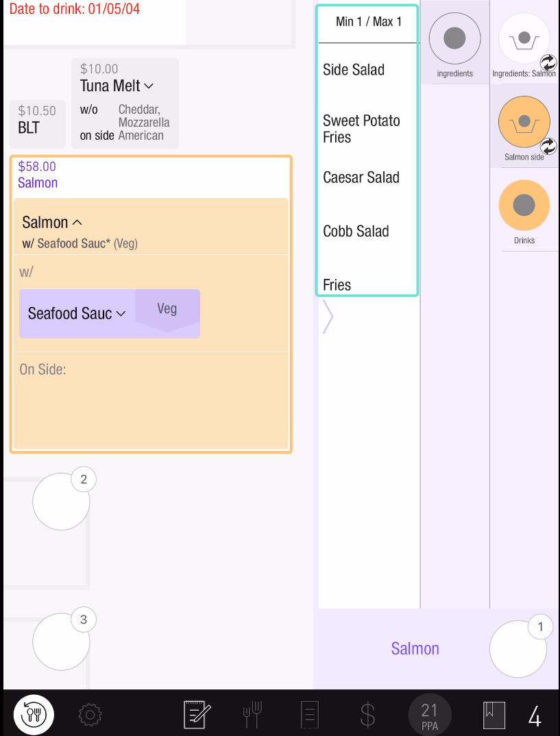
Task: Pick Side Salad from the options list
Action: point(354,70)
